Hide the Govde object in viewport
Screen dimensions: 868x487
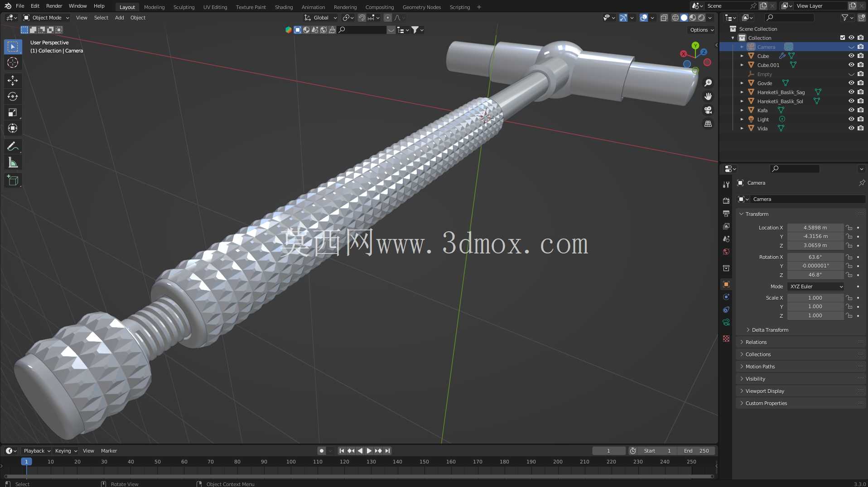(851, 83)
